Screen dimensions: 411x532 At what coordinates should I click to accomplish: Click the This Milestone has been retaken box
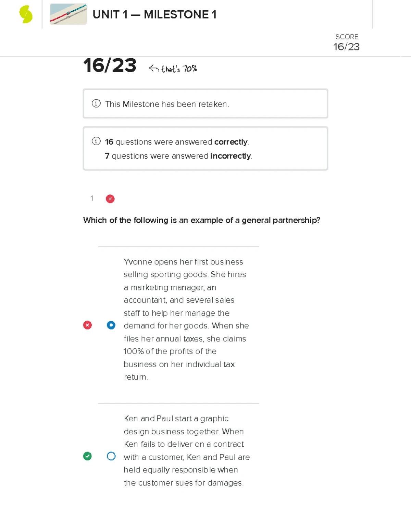206,104
